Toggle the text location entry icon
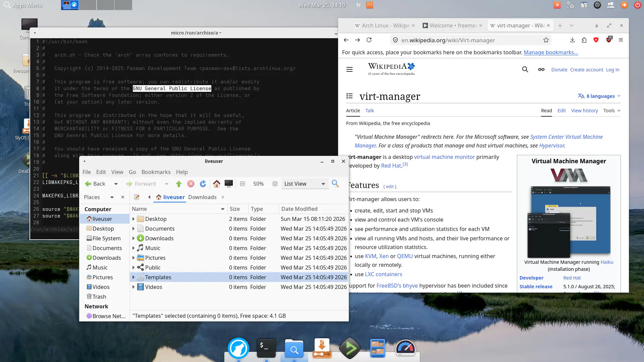This screenshot has height=362, width=644. point(137,197)
